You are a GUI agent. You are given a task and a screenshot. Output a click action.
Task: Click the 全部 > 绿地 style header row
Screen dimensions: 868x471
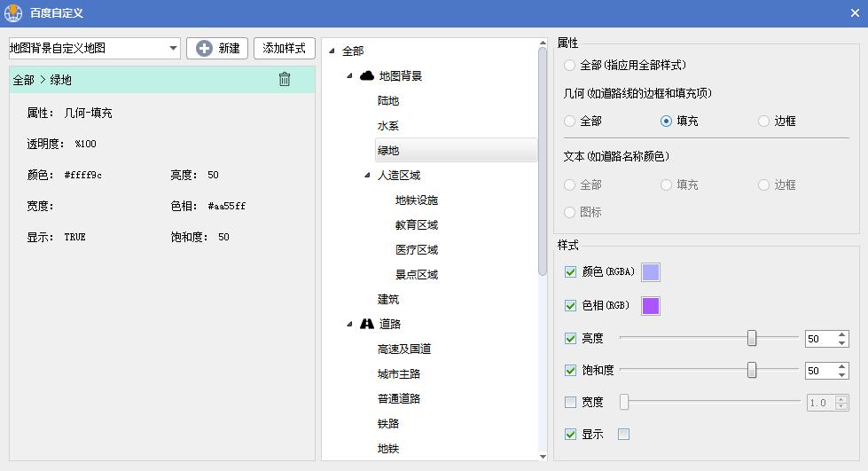pyautogui.click(x=162, y=79)
